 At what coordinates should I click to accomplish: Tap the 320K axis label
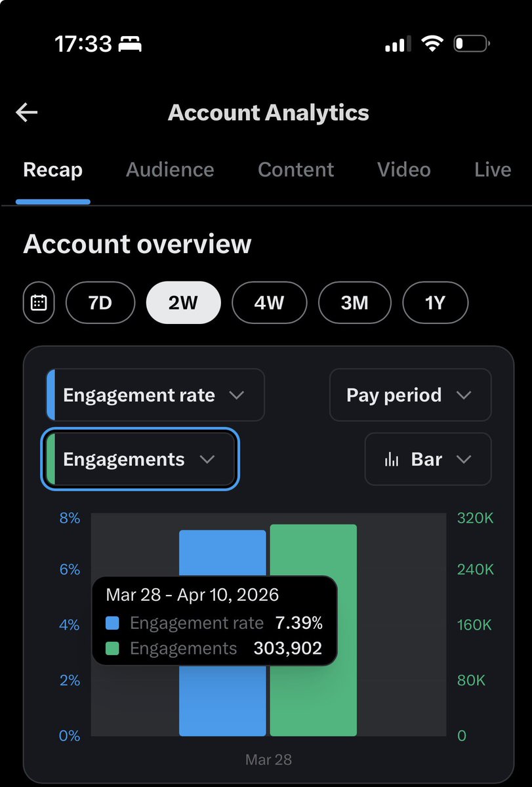(x=476, y=518)
